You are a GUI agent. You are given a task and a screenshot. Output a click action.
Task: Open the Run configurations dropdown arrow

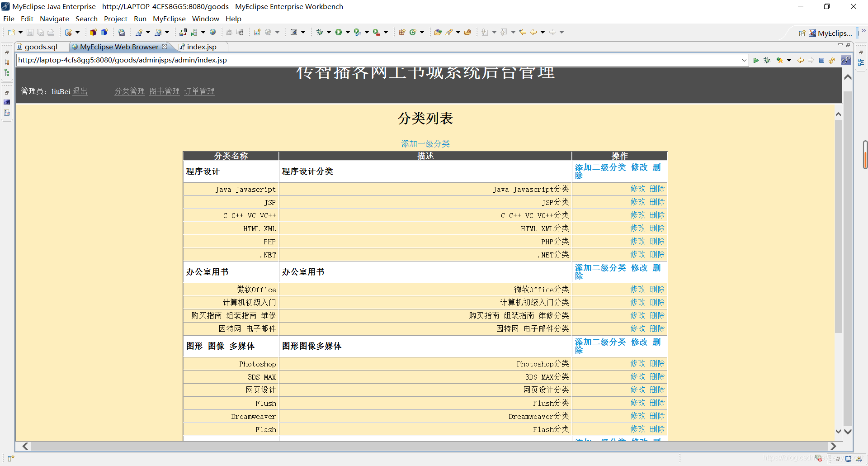click(x=348, y=32)
